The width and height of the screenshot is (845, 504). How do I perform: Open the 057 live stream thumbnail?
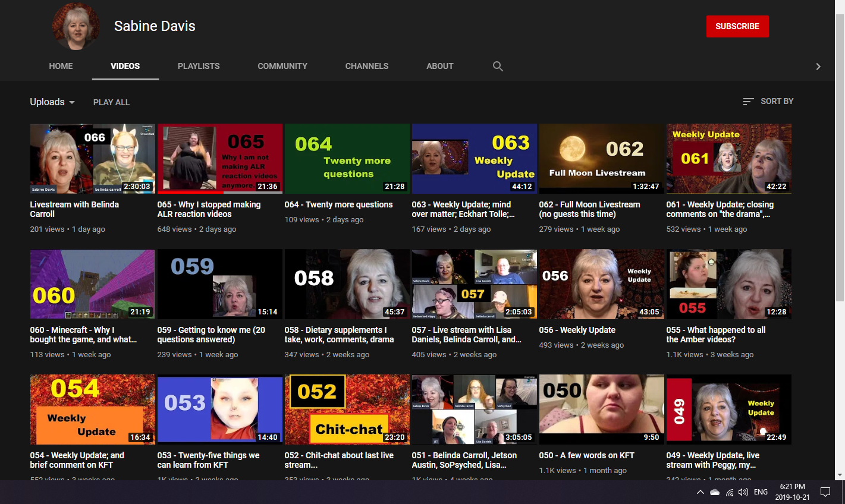coord(474,284)
